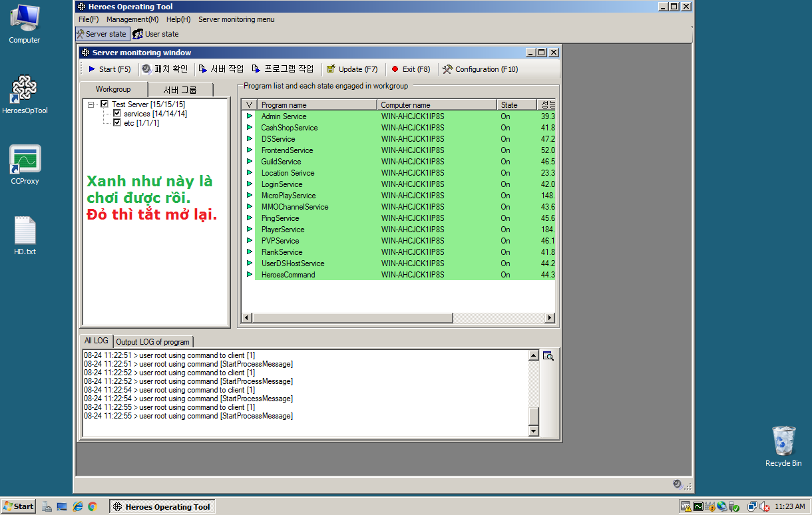Click the log search magnifier icon

pos(548,356)
